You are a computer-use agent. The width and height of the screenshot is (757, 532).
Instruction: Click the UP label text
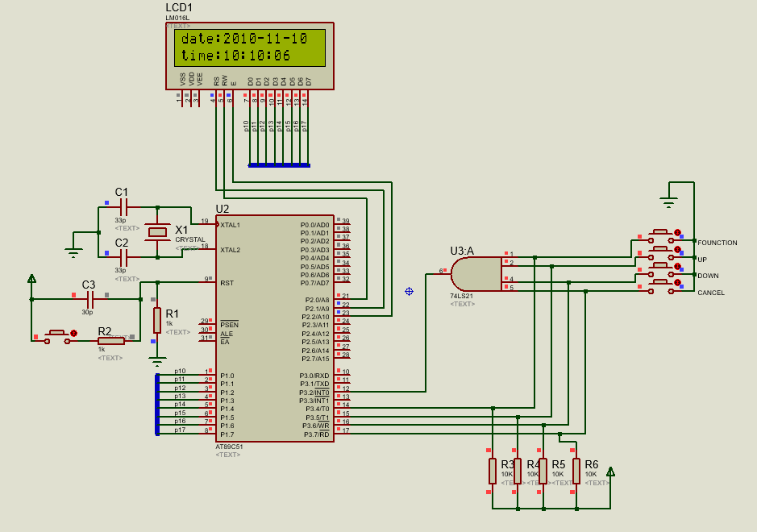702,260
